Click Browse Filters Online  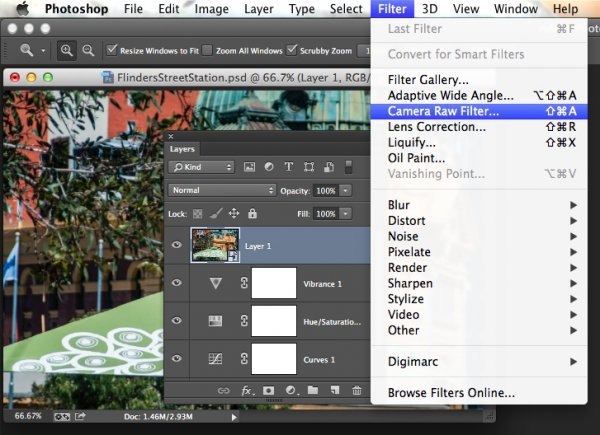coord(451,392)
